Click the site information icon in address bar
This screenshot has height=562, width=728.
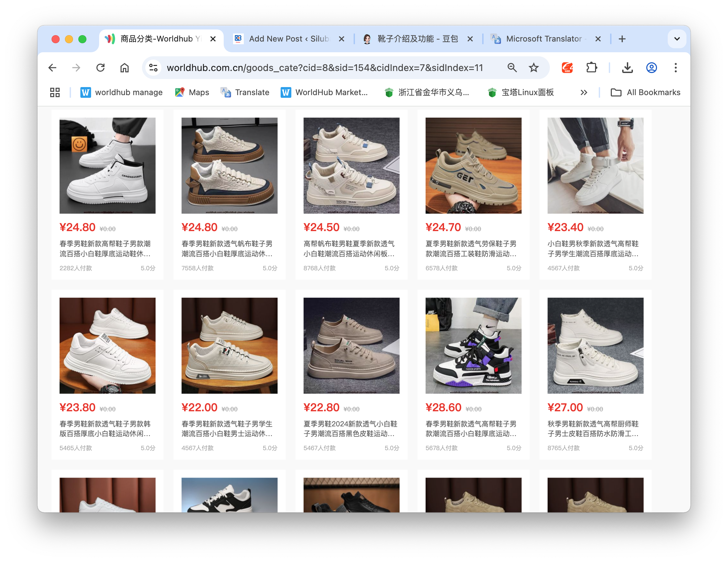tap(153, 68)
